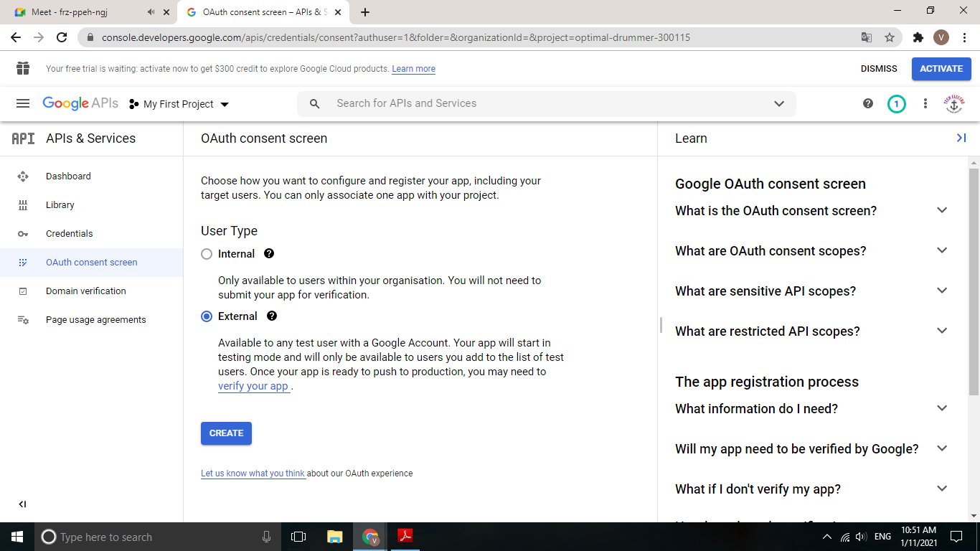Open the Windows Start menu
This screenshot has width=980, height=551.
[x=17, y=537]
